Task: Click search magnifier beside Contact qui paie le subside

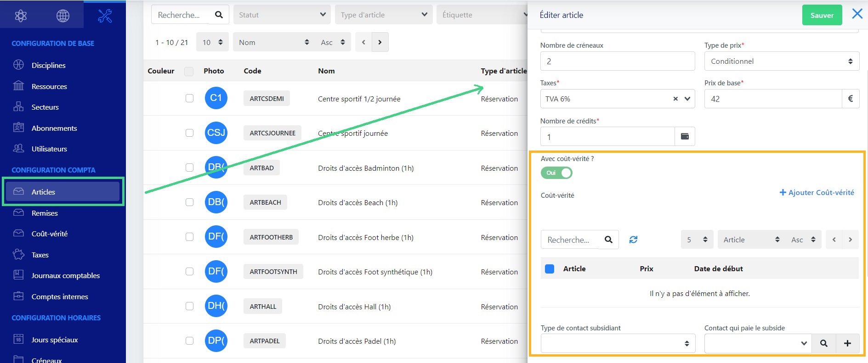Action: pos(824,343)
